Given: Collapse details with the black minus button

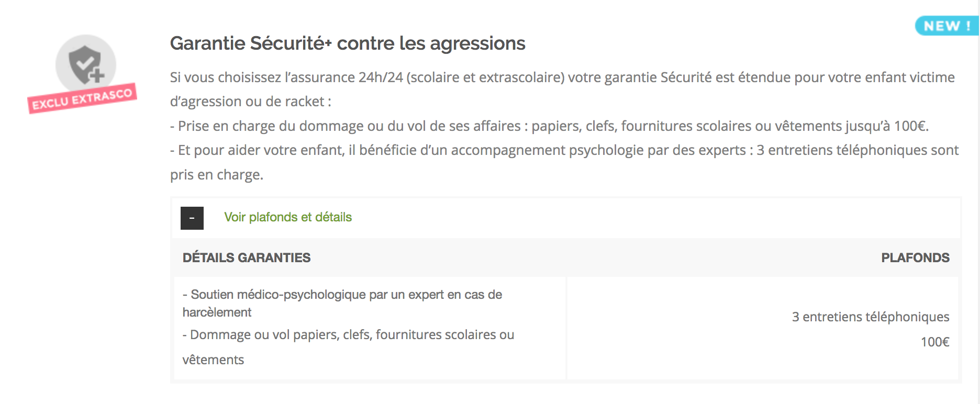Looking at the screenshot, I should (192, 218).
